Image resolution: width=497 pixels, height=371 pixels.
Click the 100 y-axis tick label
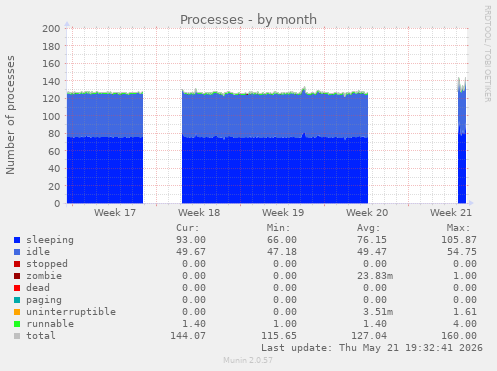tap(51, 116)
